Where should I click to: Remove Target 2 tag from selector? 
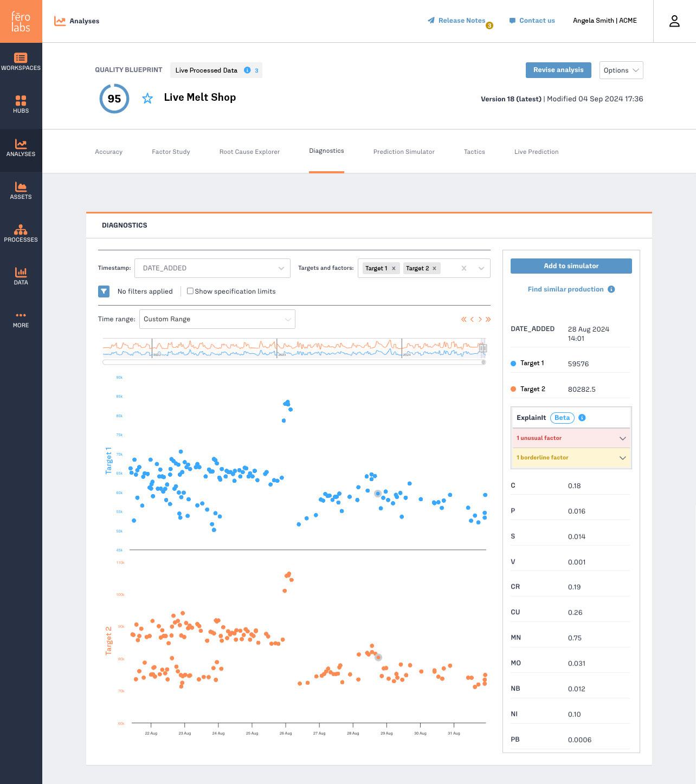(x=435, y=268)
